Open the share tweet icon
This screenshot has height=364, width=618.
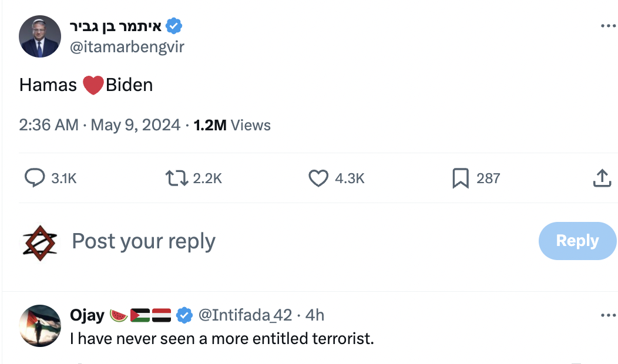(x=602, y=178)
